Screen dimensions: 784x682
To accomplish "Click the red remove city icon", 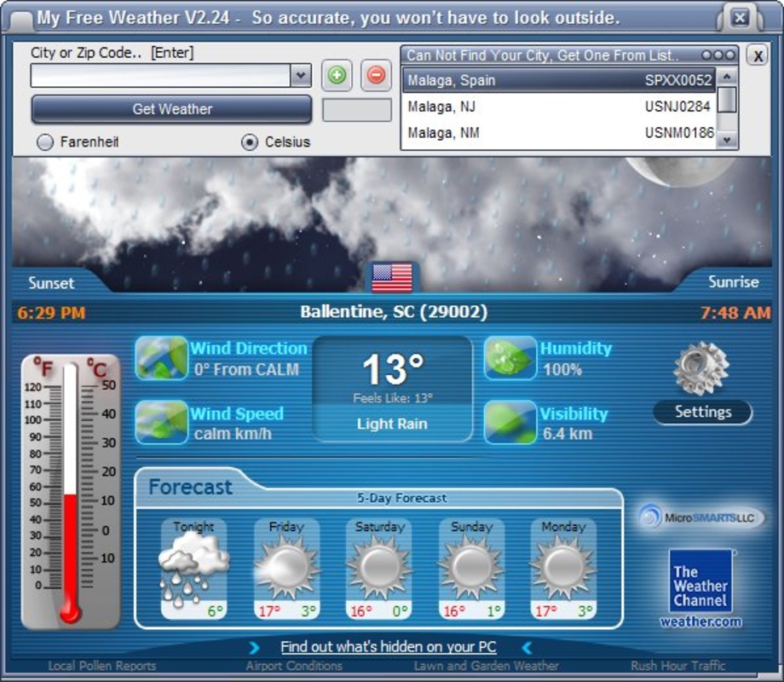I will coord(376,76).
